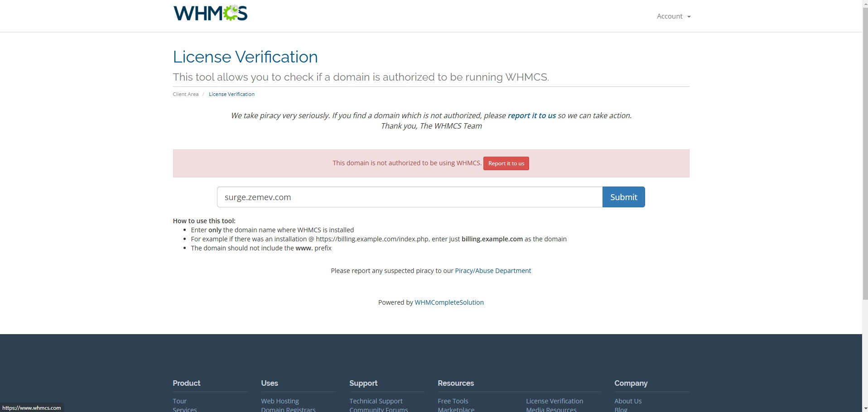Click the 'Support' footer heading
868x412 pixels.
pyautogui.click(x=363, y=383)
